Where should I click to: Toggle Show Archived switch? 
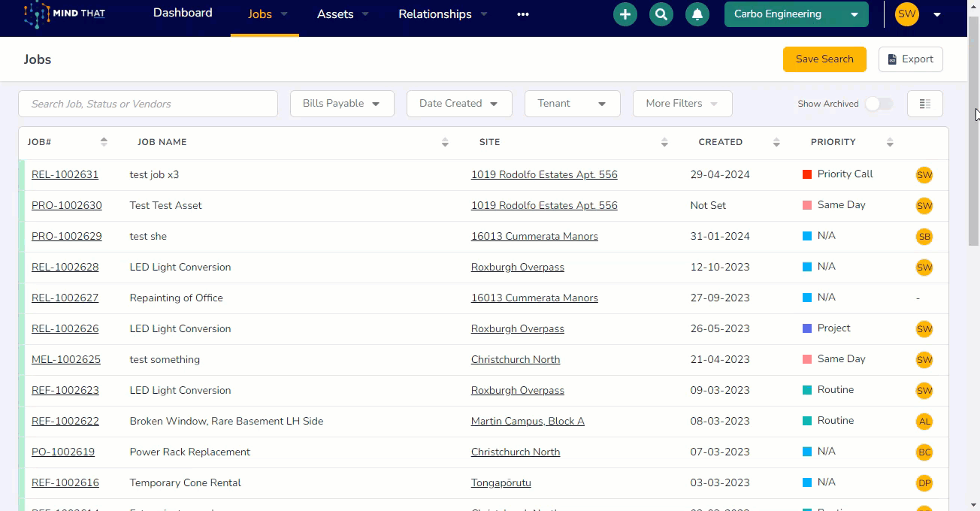879,104
